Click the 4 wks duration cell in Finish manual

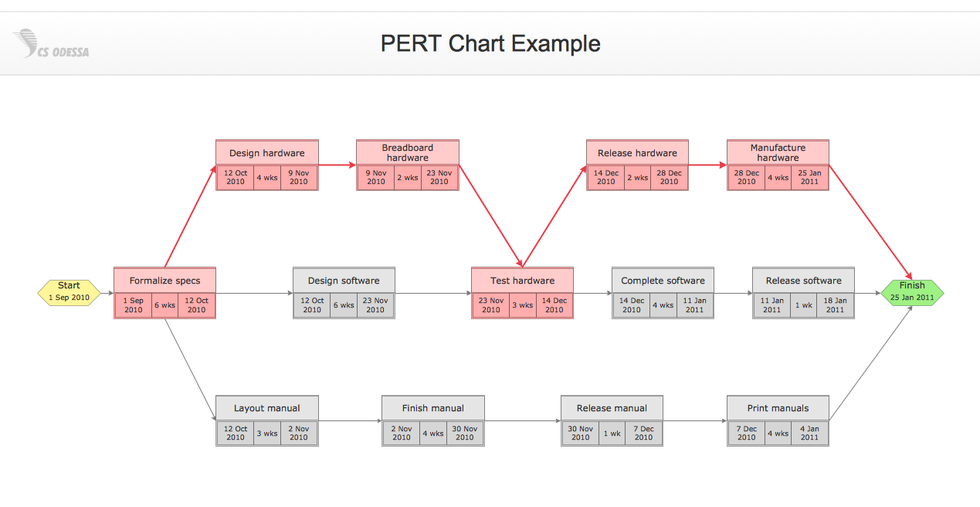[x=432, y=433]
